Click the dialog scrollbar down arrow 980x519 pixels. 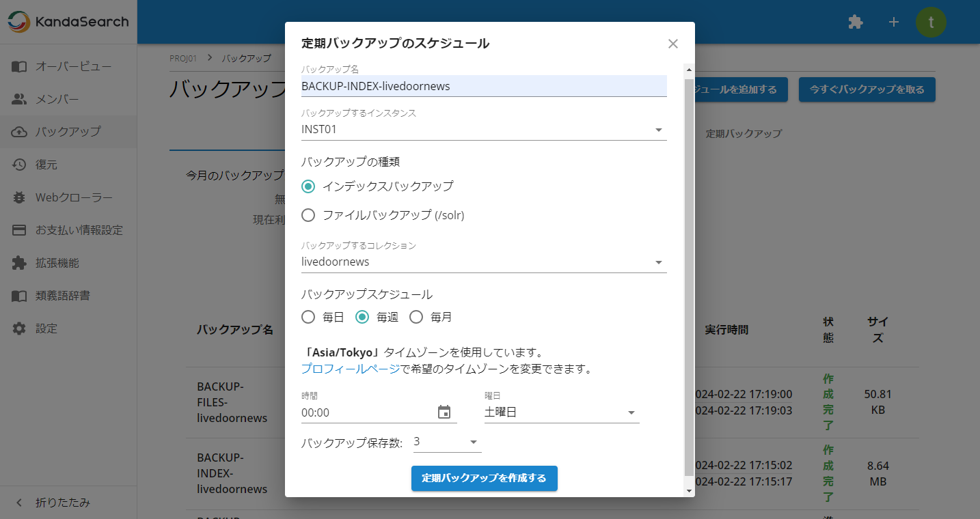click(x=689, y=491)
